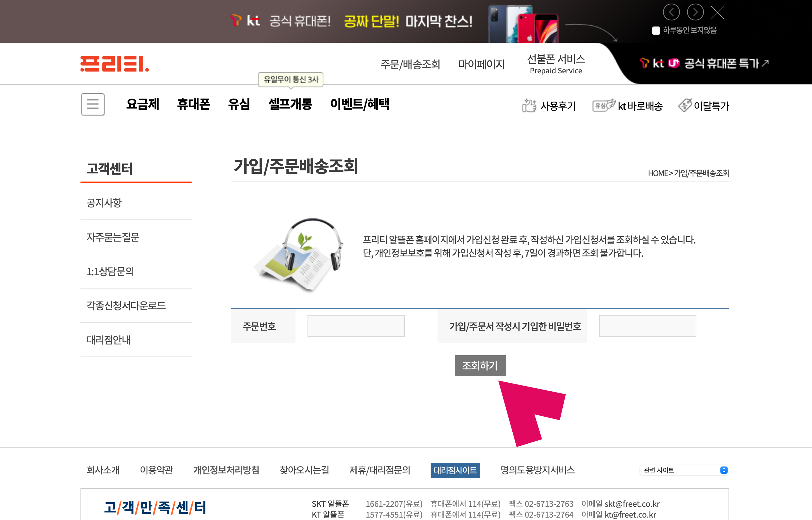Image resolution: width=812 pixels, height=520 pixels.
Task: Select 휴대폰 in main navigation
Action: pos(193,104)
